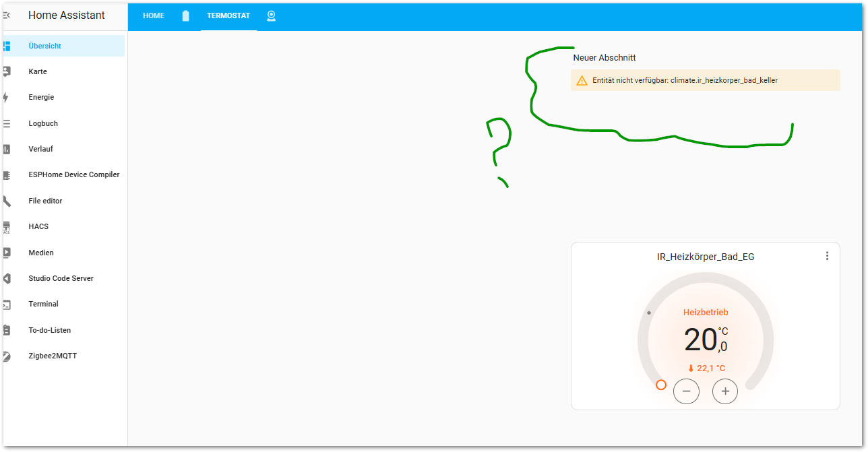Viewport: 868px width, 452px height.
Task: Click the unavailable entity warning card
Action: [705, 80]
